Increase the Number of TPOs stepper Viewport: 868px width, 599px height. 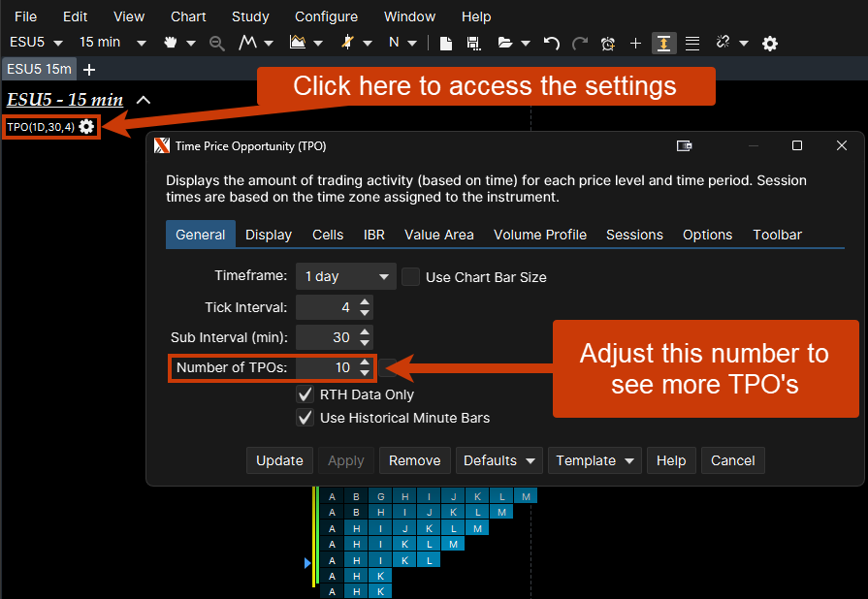(365, 363)
